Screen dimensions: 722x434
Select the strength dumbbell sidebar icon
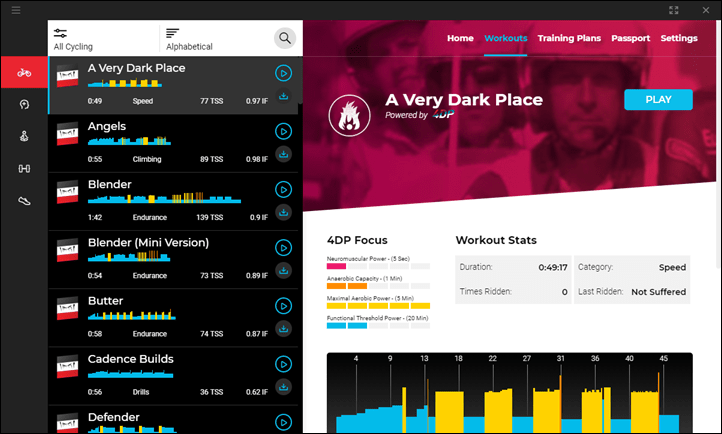click(24, 168)
